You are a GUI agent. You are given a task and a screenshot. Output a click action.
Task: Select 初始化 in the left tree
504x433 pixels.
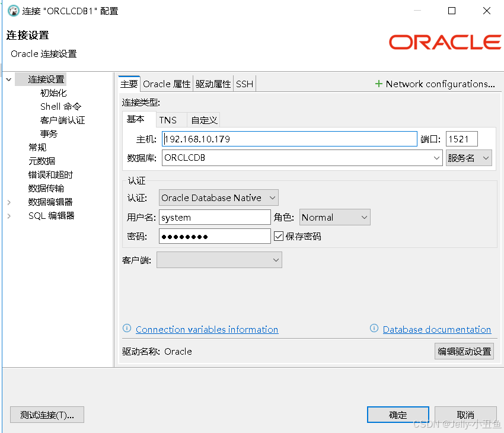(x=53, y=93)
